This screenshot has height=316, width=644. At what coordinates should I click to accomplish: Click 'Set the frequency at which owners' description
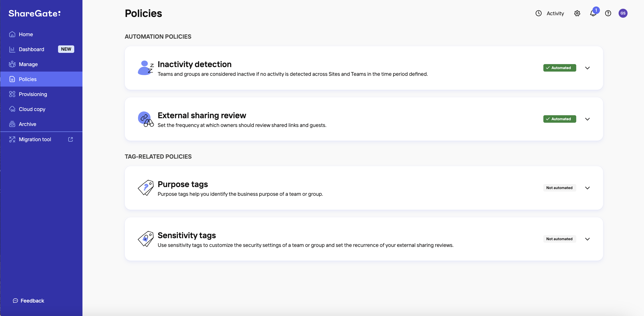point(242,125)
